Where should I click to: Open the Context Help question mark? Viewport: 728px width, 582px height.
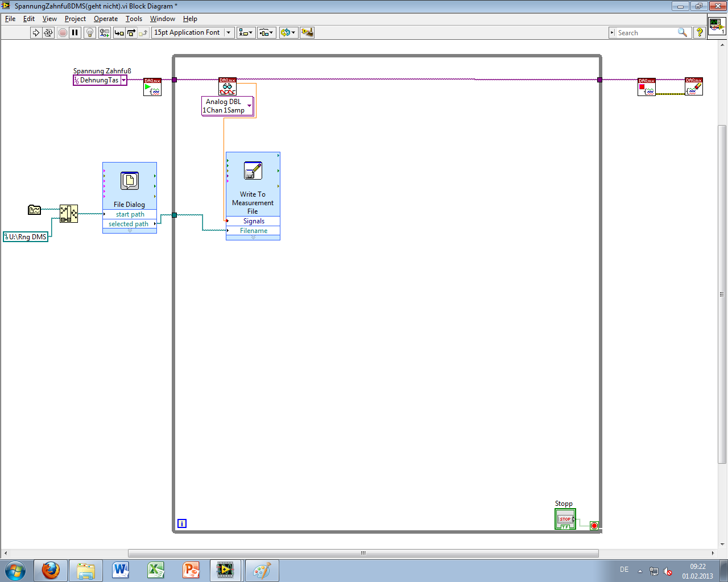click(x=700, y=32)
